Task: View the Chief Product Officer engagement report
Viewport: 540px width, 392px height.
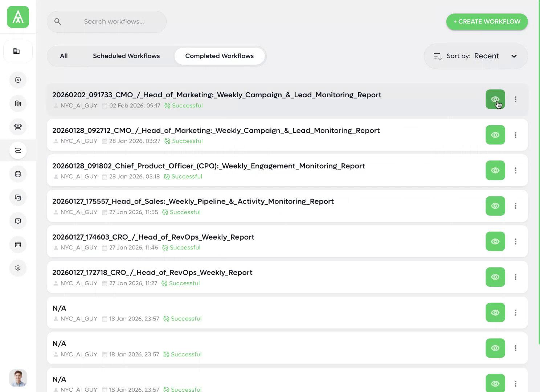Action: (495, 170)
